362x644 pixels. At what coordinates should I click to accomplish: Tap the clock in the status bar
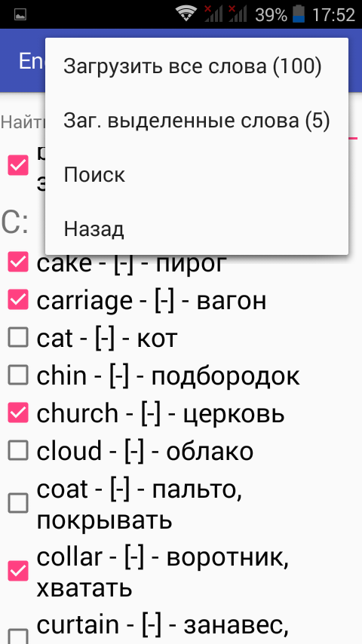[333, 15]
